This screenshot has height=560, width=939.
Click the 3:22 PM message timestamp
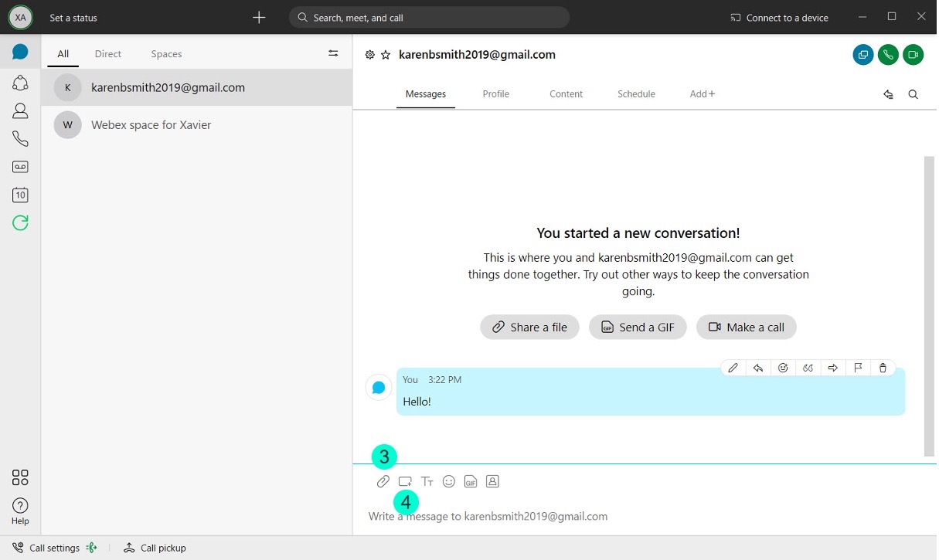(444, 379)
